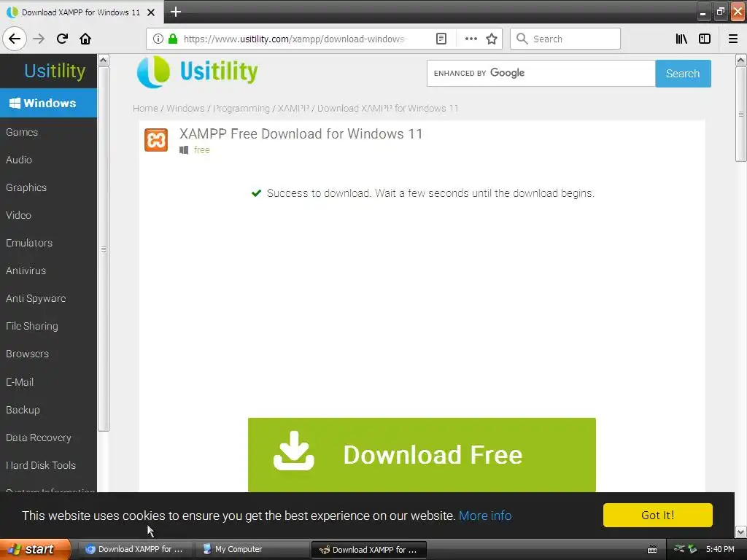The width and height of the screenshot is (747, 560).
Task: Click the blue Search button
Action: click(x=683, y=74)
